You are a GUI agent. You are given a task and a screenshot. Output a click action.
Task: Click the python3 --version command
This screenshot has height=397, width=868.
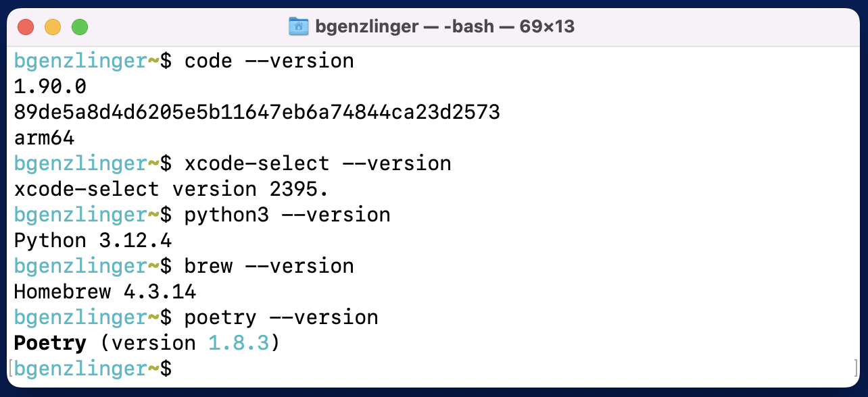pyautogui.click(x=287, y=215)
